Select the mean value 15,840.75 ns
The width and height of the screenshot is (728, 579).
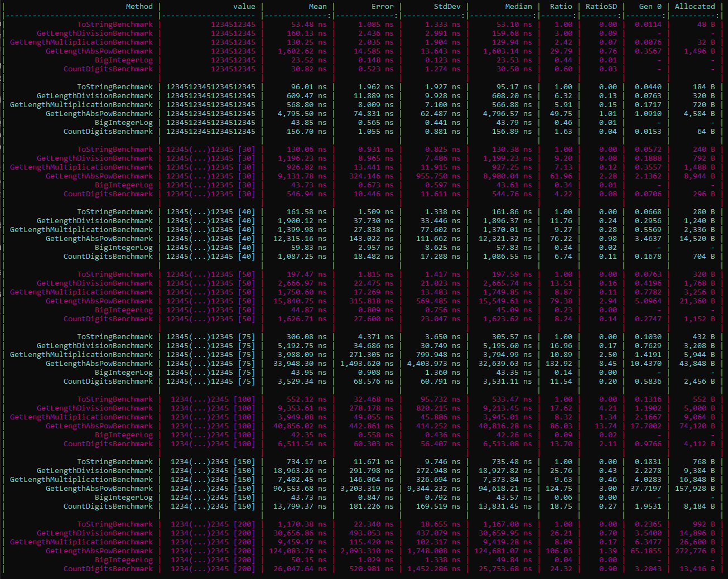point(300,301)
